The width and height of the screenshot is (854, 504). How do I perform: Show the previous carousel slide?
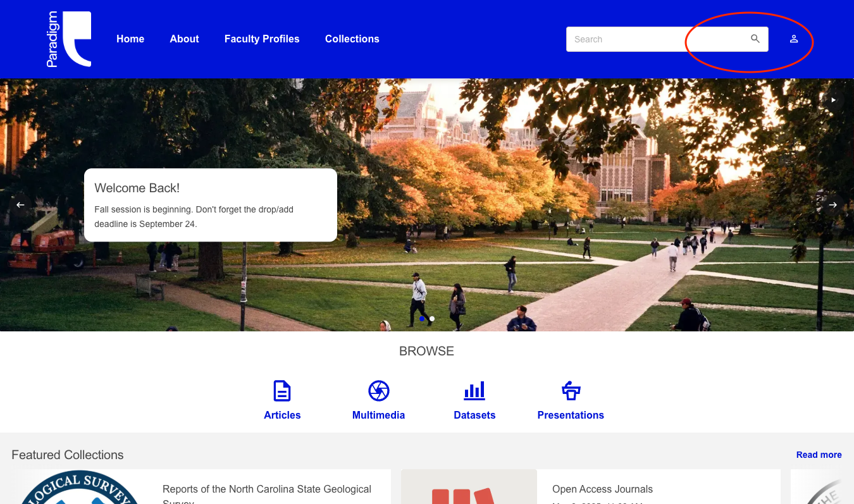(x=20, y=205)
